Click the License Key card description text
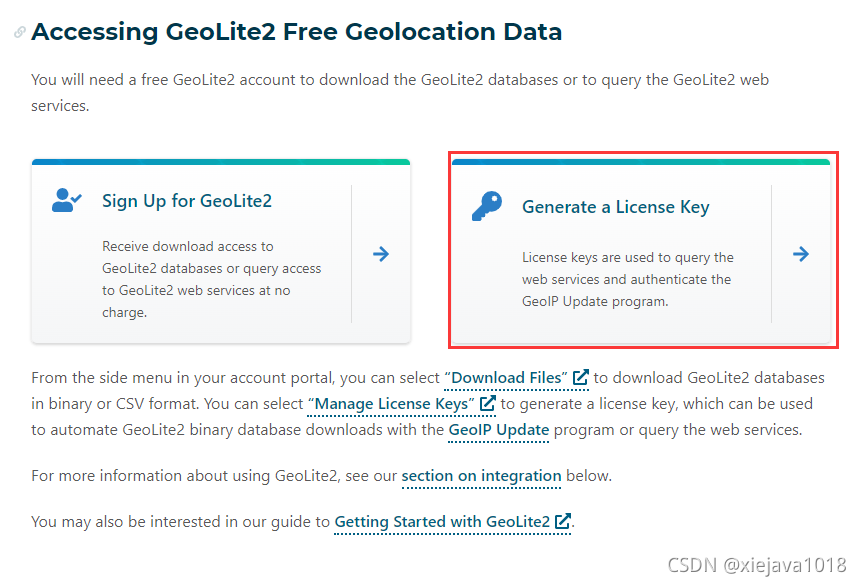Screen dimensions: 861x586 point(627,279)
